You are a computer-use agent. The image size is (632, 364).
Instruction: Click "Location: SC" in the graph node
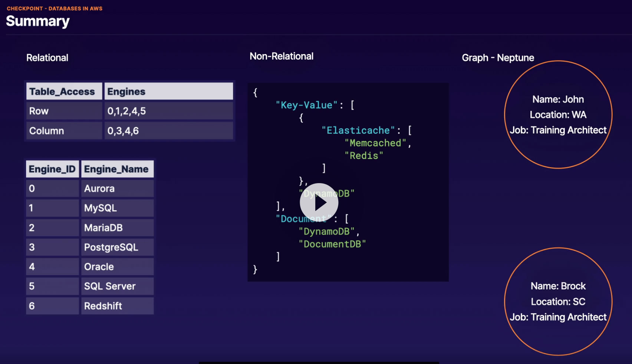click(558, 302)
